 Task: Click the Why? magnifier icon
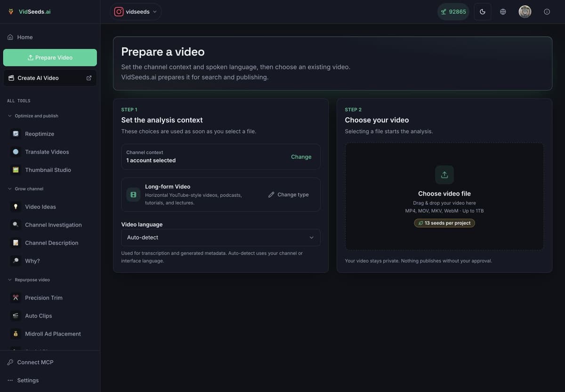(16, 261)
